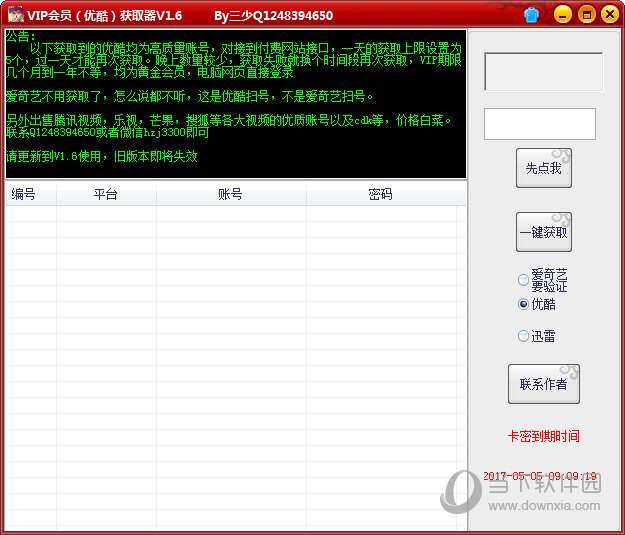Click the 公告 heading in notice panel
Image resolution: width=625 pixels, height=535 pixels.
point(21,36)
